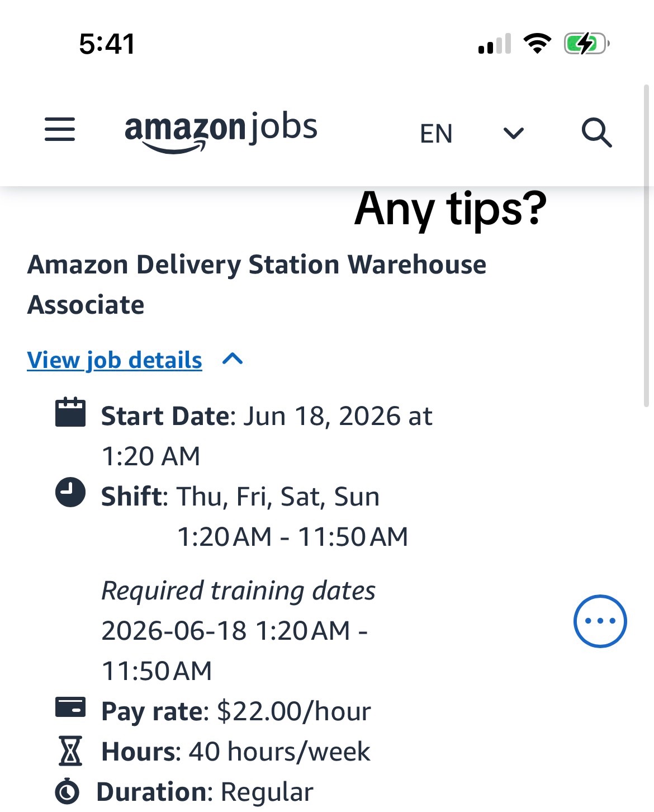Tap the Wi-Fi status icon
Image resolution: width=654 pixels, height=812 pixels.
point(537,43)
